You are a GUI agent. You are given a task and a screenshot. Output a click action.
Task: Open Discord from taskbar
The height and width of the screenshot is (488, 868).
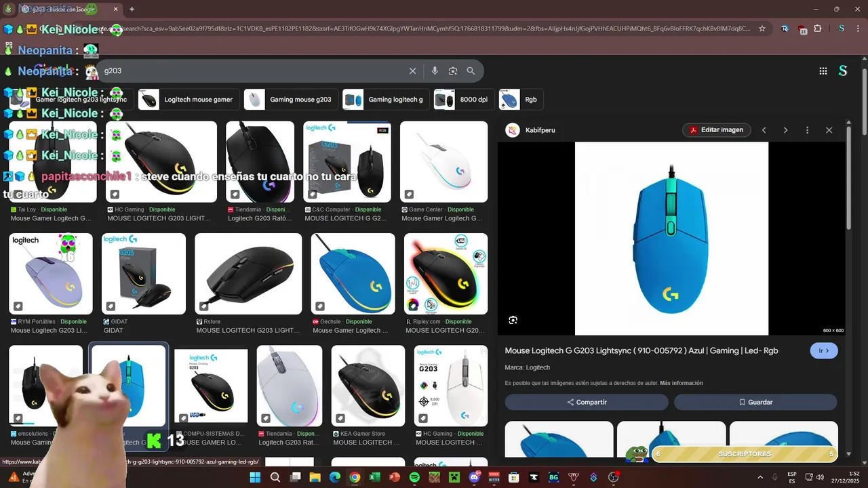click(x=474, y=477)
